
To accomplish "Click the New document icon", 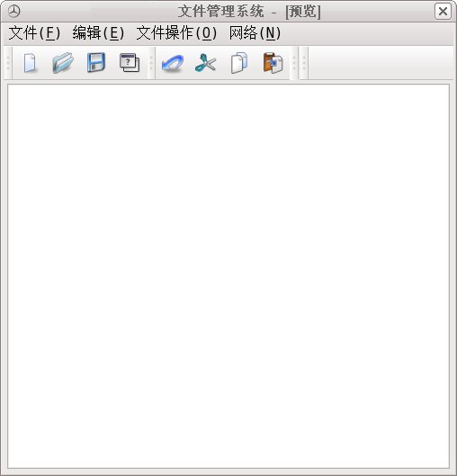I will [x=30, y=63].
